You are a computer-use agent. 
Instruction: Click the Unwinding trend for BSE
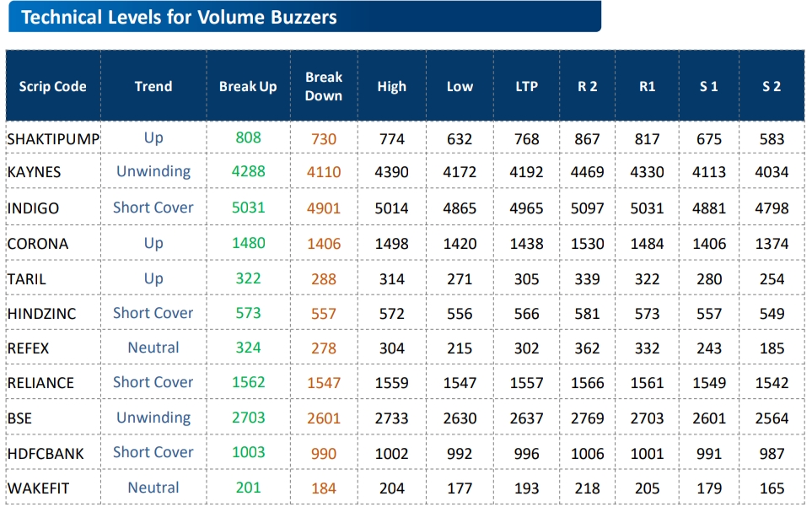coord(153,418)
